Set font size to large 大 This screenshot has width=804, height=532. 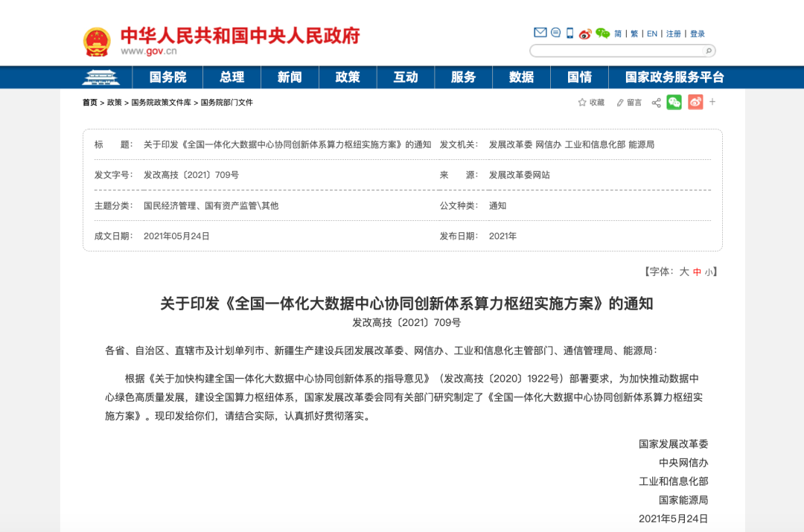(684, 272)
